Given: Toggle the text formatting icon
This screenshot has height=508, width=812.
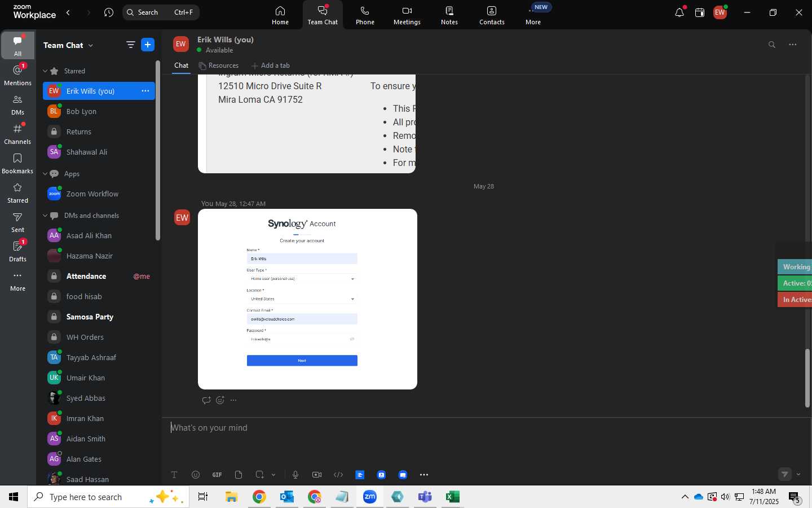Looking at the screenshot, I should [174, 475].
